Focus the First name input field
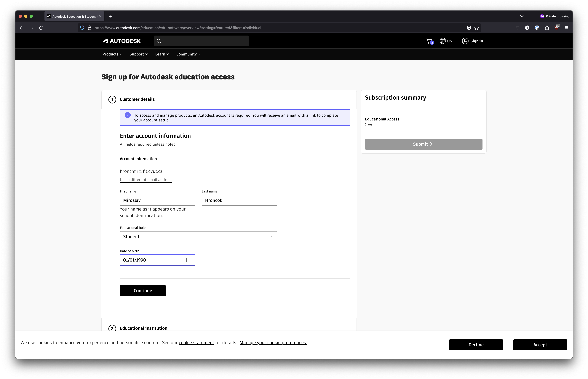The width and height of the screenshot is (588, 379). coord(157,200)
